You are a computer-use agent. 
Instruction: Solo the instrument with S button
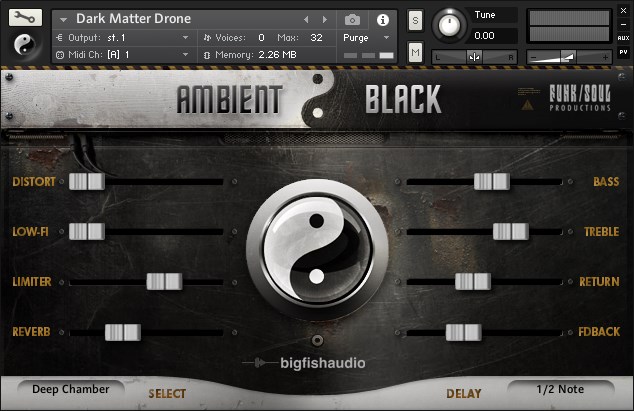point(415,22)
